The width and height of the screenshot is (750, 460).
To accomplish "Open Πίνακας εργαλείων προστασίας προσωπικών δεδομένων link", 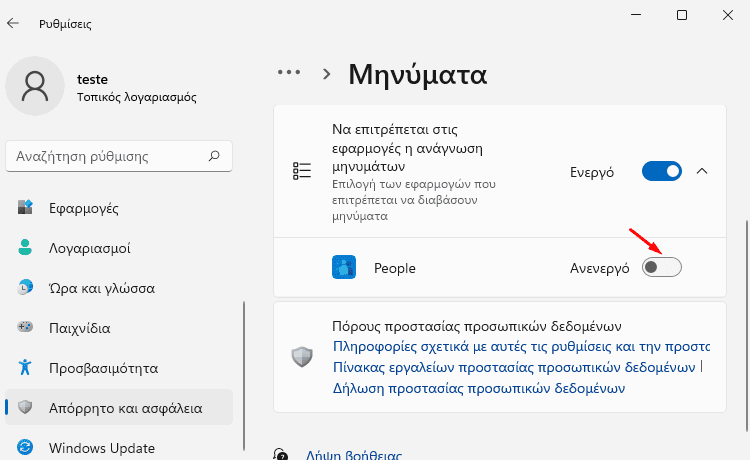I will 514,367.
